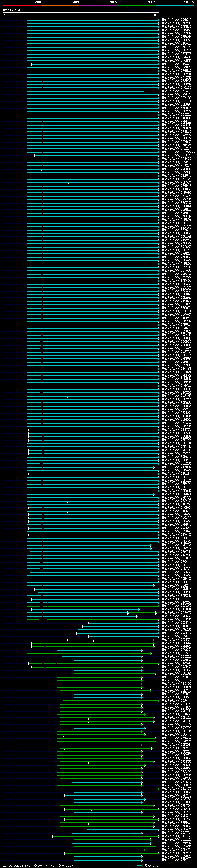Select the AV417213 query name
The image size is (197, 868).
point(11,10)
